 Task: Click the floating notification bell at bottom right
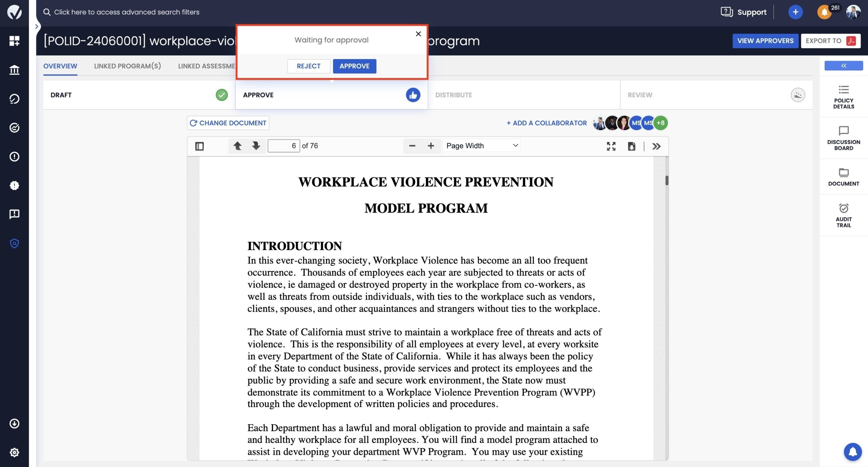[x=853, y=452]
